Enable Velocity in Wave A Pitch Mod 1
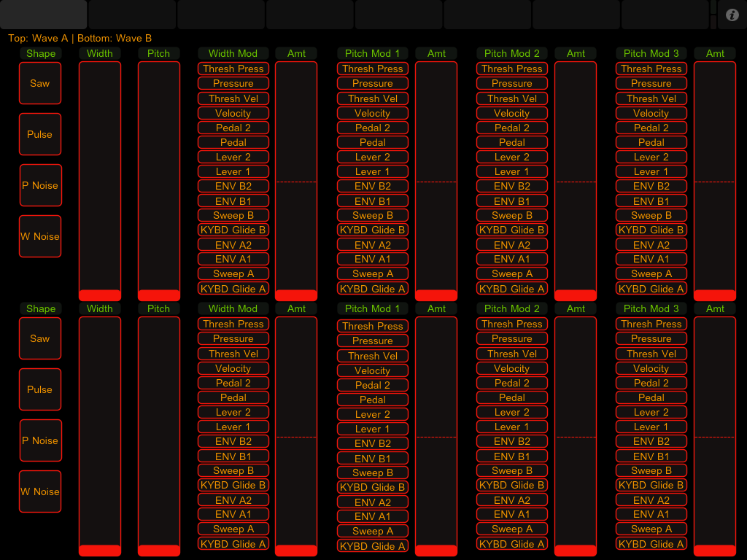The height and width of the screenshot is (560, 747). click(x=373, y=113)
